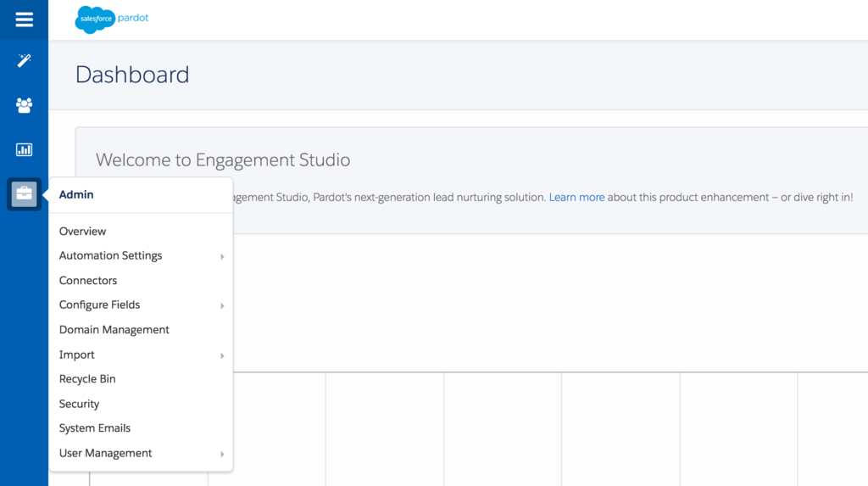Open Overview in Admin menu
This screenshot has height=486, width=868.
pos(82,231)
